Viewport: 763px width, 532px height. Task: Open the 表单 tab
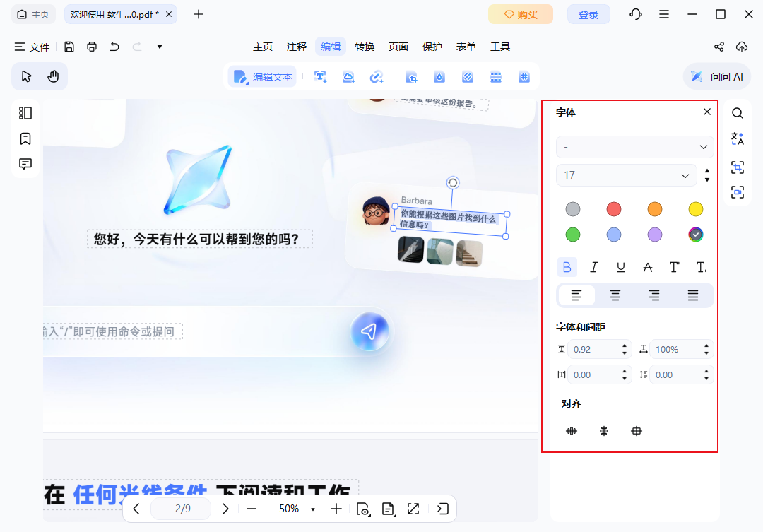pos(466,47)
